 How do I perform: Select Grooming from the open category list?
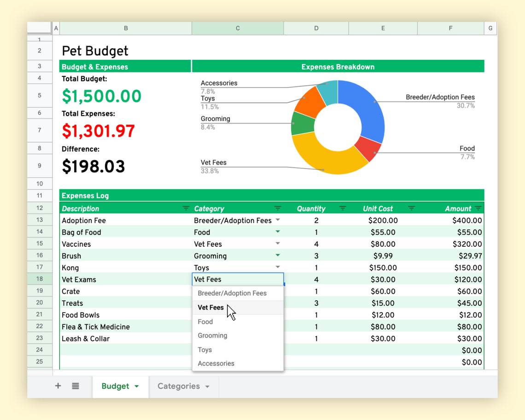point(212,335)
